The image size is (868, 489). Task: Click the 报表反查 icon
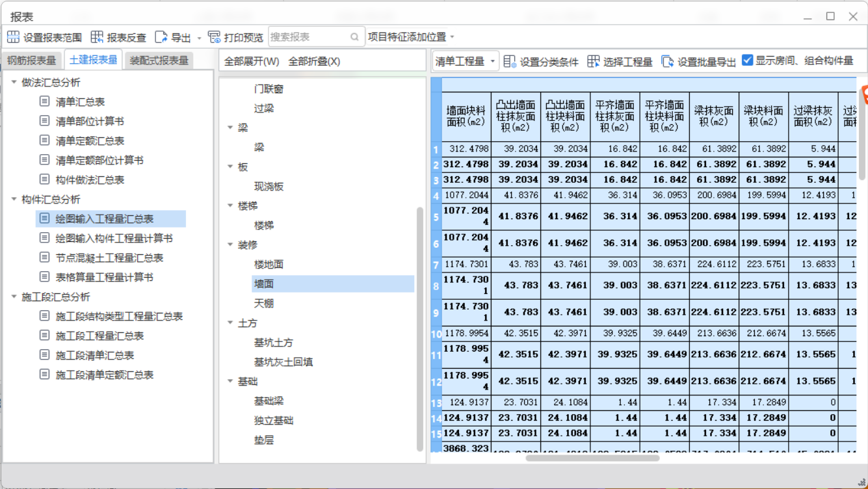[x=97, y=37]
